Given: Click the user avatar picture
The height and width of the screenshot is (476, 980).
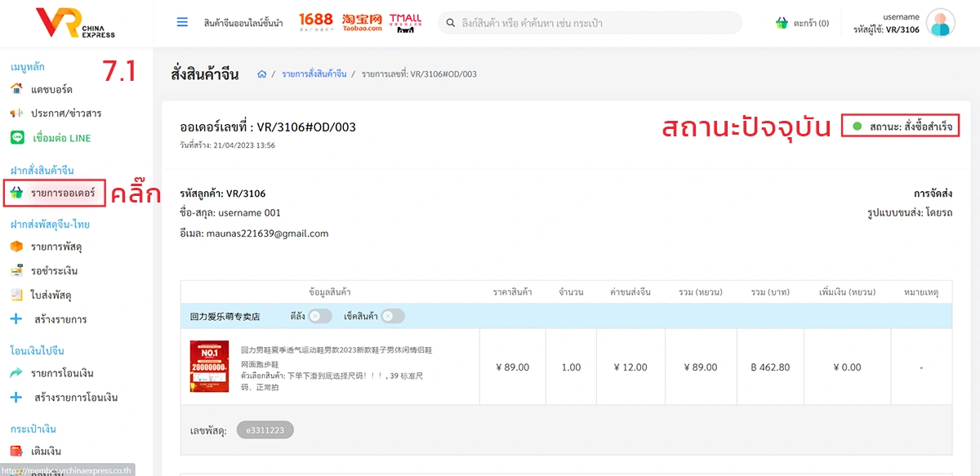Looking at the screenshot, I should click(x=941, y=24).
